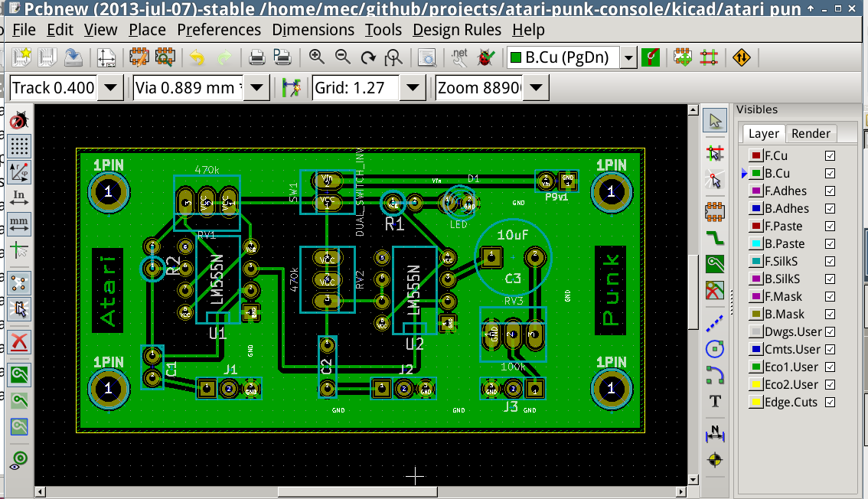
Task: Click the zoom fit board icon
Action: 393,57
